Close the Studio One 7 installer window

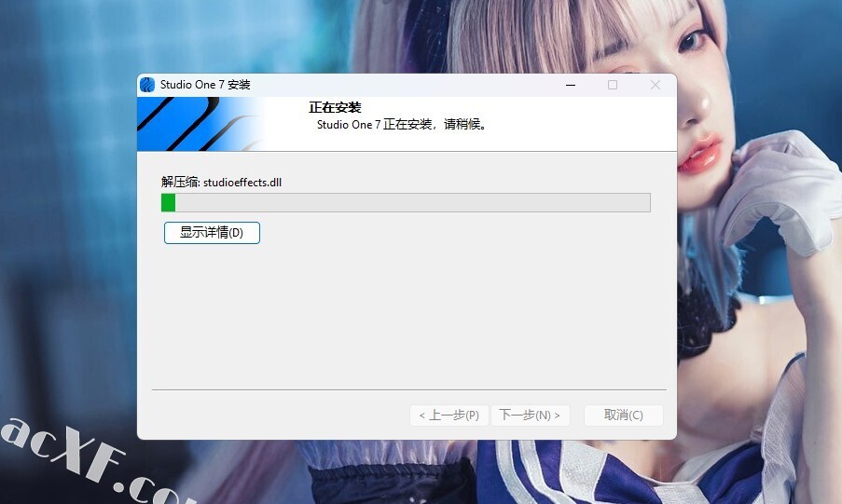pyautogui.click(x=656, y=85)
